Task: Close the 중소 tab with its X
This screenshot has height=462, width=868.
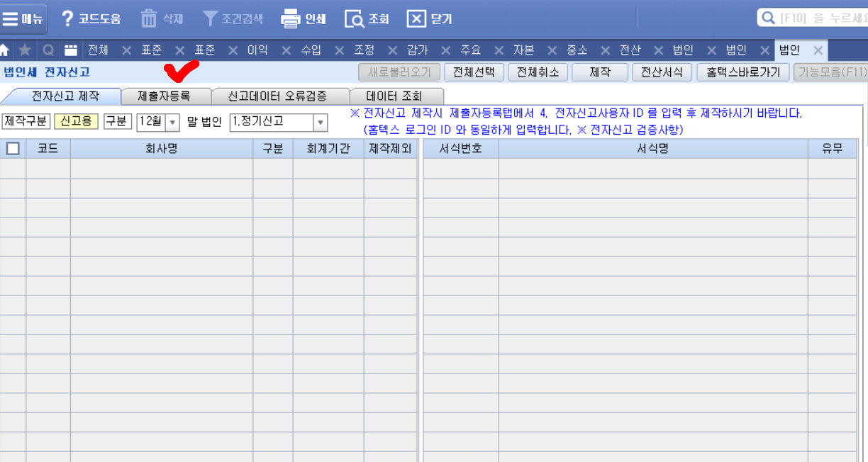Action: click(x=605, y=50)
